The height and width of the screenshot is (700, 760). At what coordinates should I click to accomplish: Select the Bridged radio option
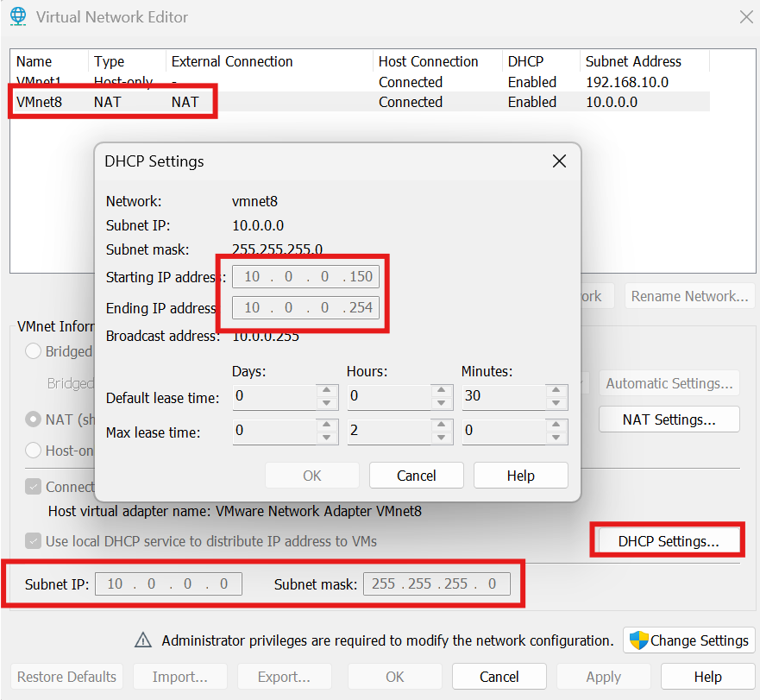tap(33, 351)
